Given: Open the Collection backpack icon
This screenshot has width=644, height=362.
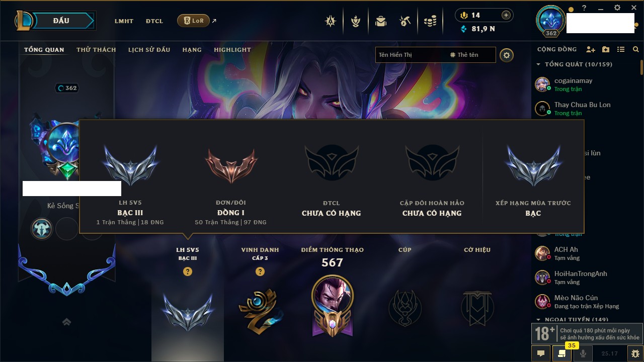Looking at the screenshot, I should point(381,21).
